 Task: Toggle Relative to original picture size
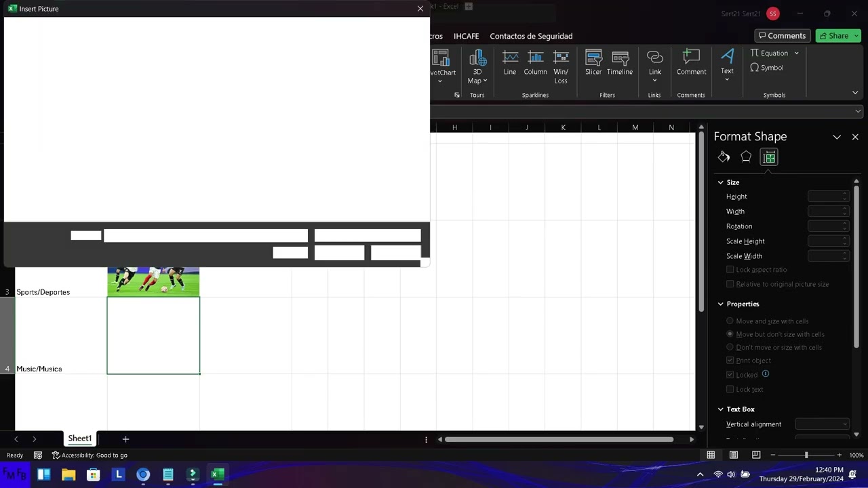pyautogui.click(x=730, y=284)
